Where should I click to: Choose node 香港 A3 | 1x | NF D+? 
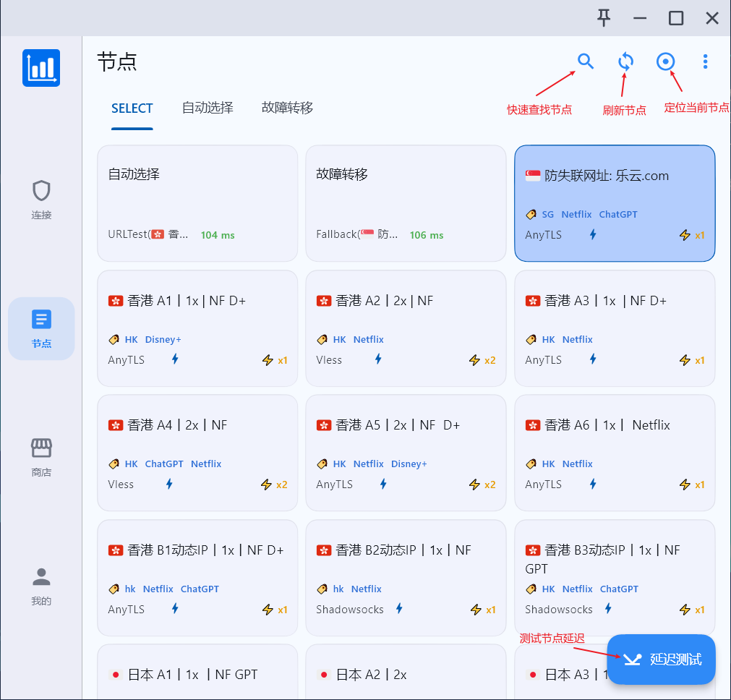[615, 328]
